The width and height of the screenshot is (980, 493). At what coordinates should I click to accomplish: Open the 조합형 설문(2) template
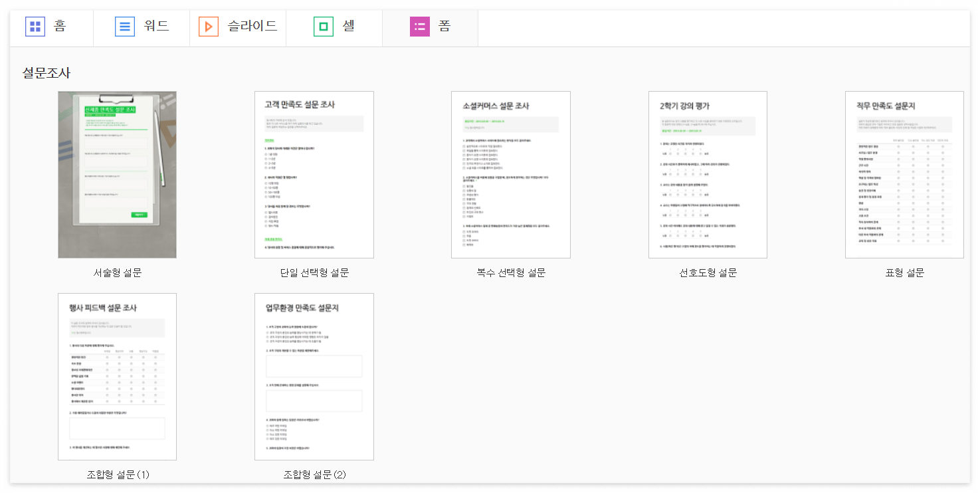(314, 376)
